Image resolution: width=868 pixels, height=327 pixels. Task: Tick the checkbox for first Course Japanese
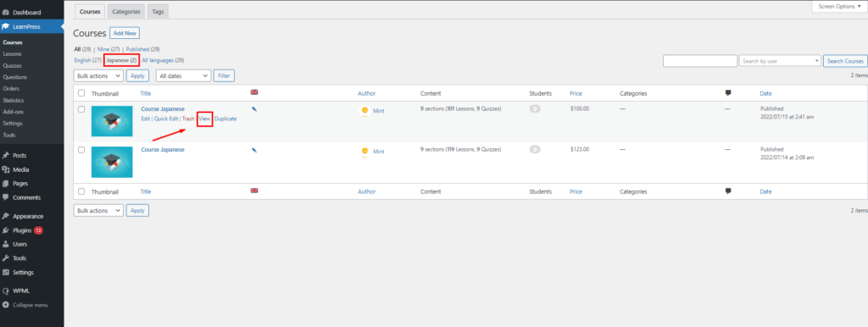click(x=81, y=109)
